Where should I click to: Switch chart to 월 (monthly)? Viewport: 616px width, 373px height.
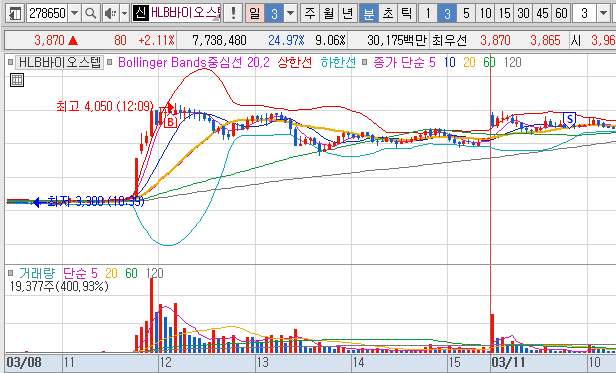click(329, 13)
